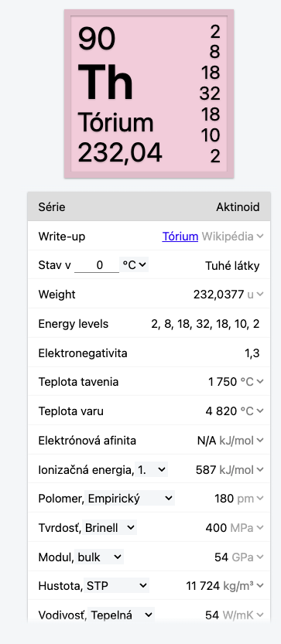Open the Teplota tavenia °C unit selector

pos(252,382)
